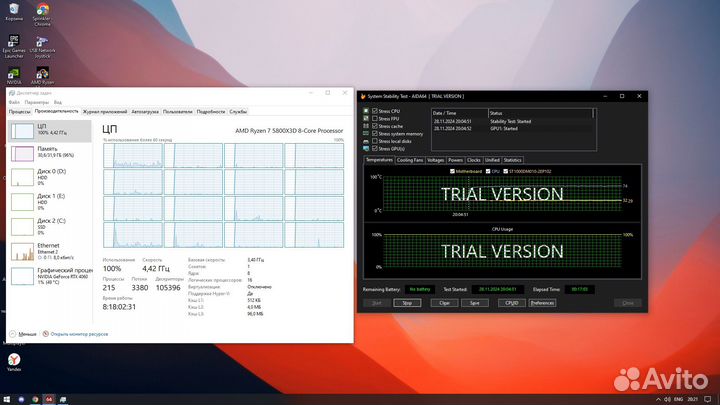Click the Chrome icon on the taskbar

tap(35, 399)
